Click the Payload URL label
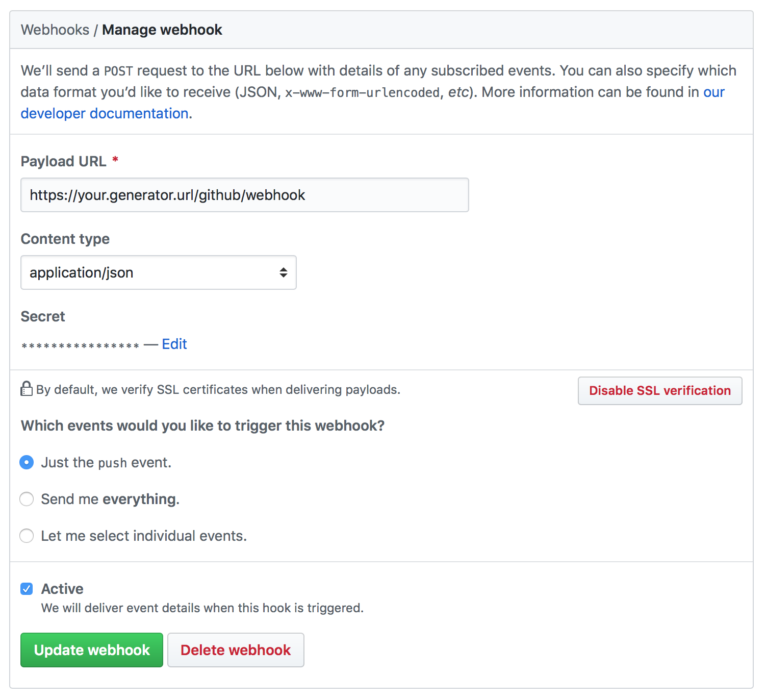The image size is (766, 700). (x=64, y=161)
